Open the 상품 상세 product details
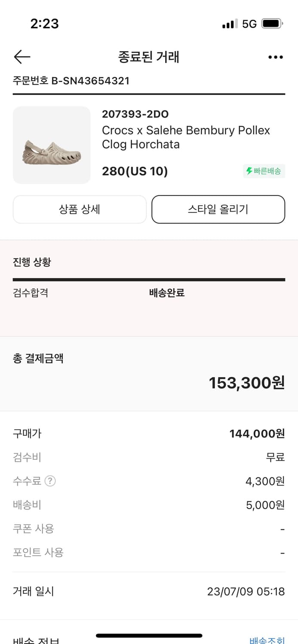298x644 pixels. tap(80, 210)
